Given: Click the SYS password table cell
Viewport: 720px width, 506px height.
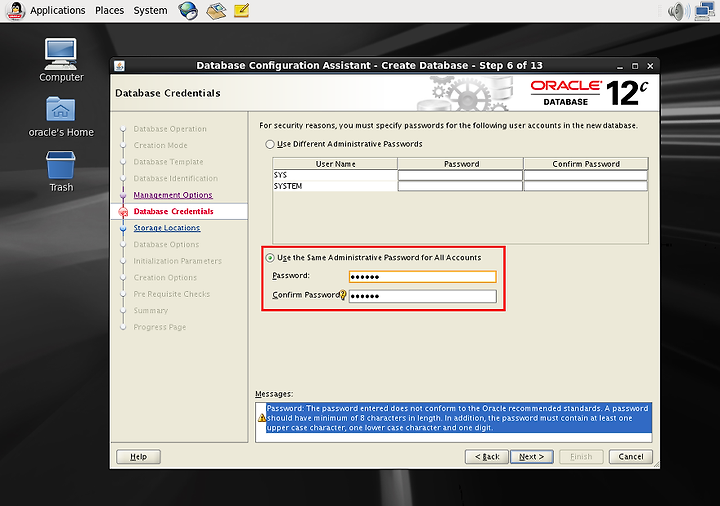Looking at the screenshot, I should 460,175.
